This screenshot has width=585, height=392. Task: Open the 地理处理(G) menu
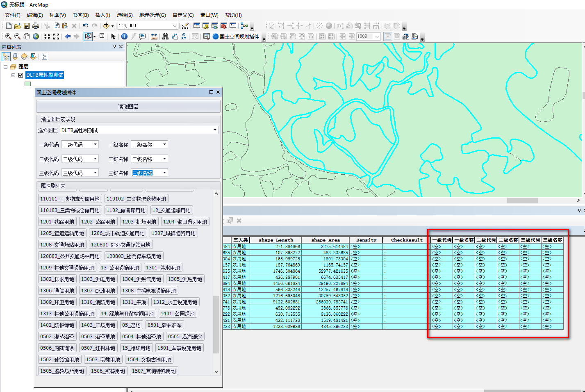click(x=152, y=15)
